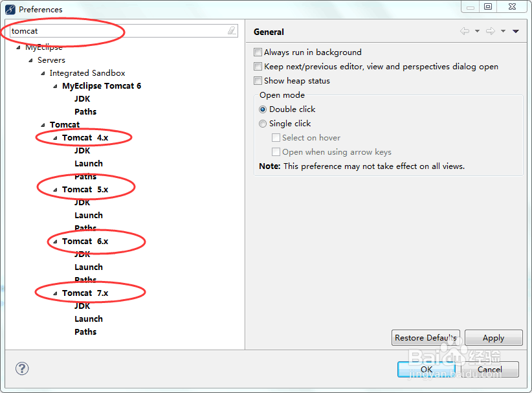The width and height of the screenshot is (532, 393).
Task: Select Single click open mode
Action: 263,124
